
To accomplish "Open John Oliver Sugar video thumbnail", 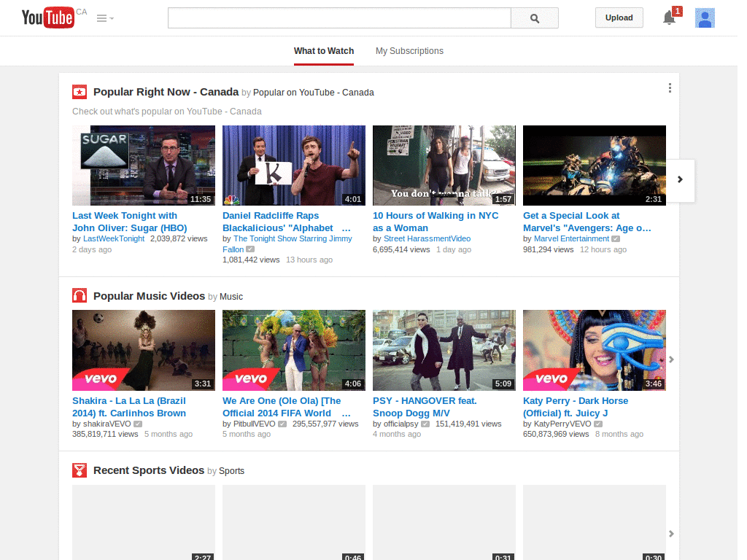I will (144, 166).
